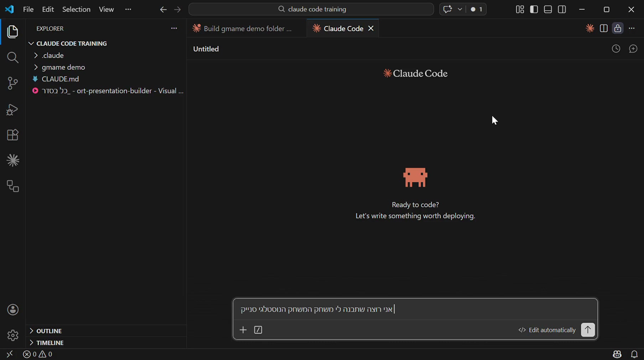
Task: Split the editor right
Action: [x=604, y=28]
